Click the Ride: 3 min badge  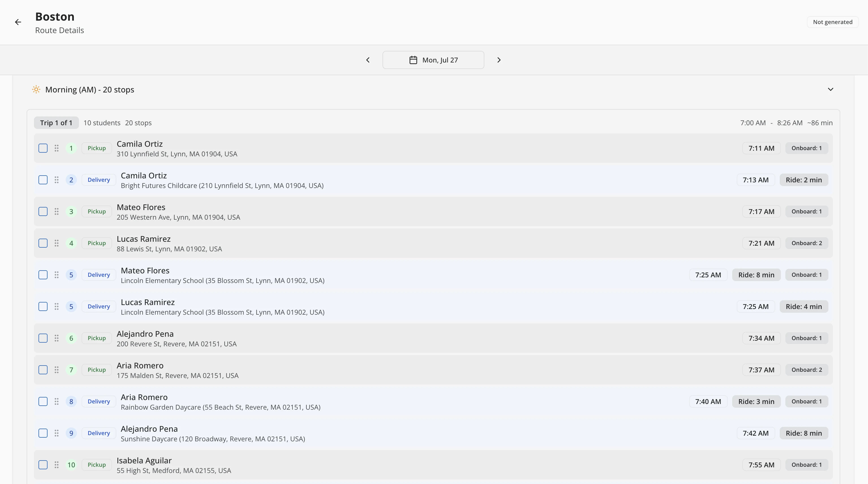pos(756,401)
